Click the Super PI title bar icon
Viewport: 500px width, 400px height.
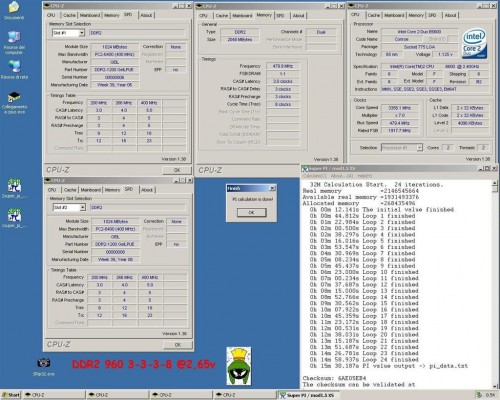coord(305,169)
